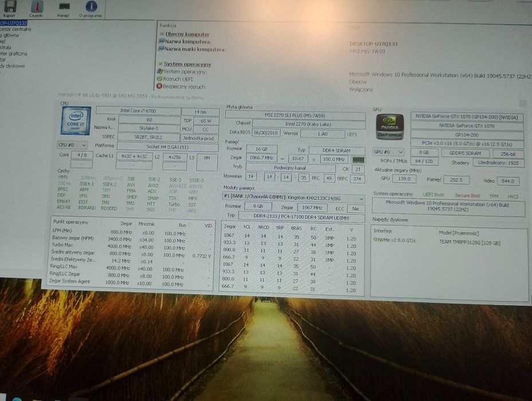Select Procesor centralny in the tree

(15, 29)
